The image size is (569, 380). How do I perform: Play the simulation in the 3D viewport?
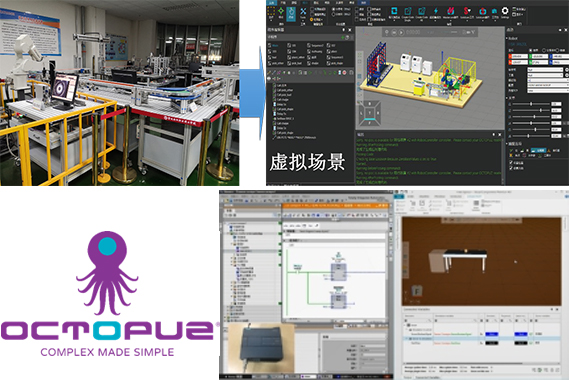401,32
